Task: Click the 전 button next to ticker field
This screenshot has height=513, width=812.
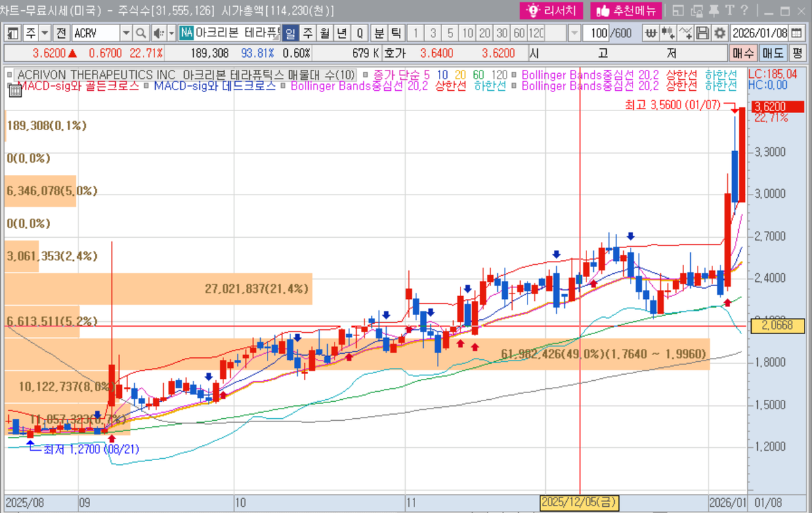Action: coord(61,34)
